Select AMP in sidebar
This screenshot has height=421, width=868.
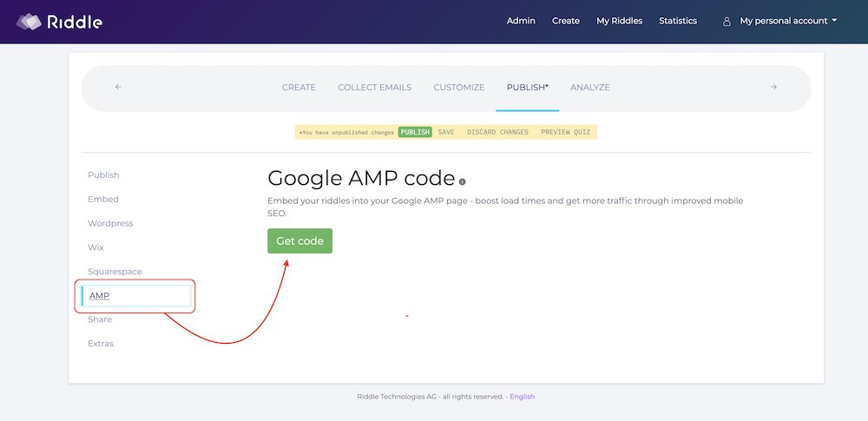tap(136, 296)
